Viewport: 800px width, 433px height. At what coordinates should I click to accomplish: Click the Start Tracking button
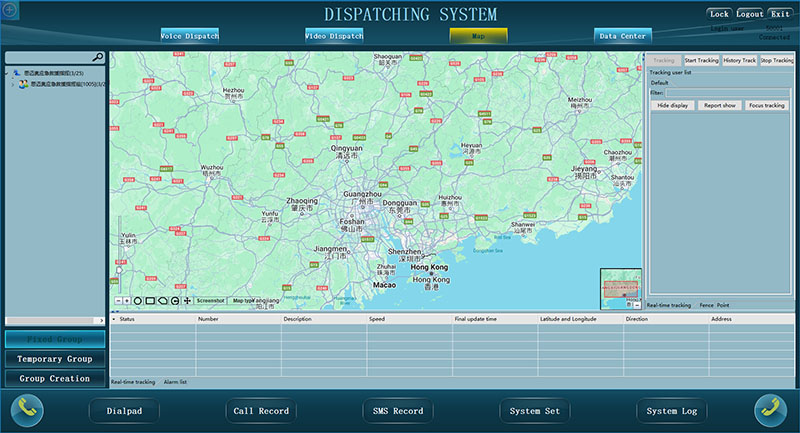[702, 60]
